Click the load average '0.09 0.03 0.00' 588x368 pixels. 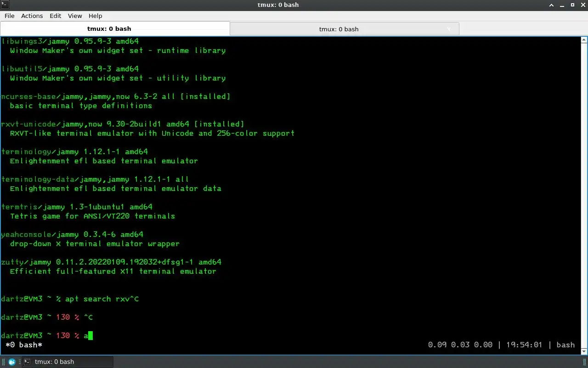pos(460,345)
